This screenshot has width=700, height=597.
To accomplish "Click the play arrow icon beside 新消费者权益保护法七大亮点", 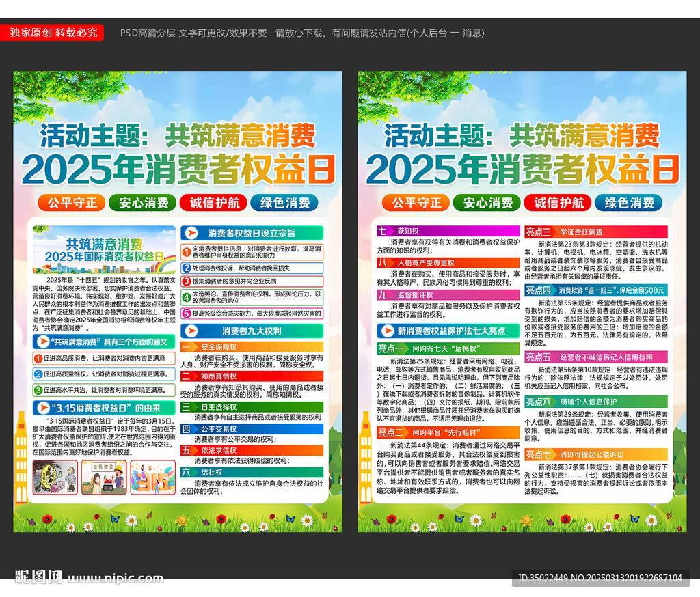I will pyautogui.click(x=388, y=331).
